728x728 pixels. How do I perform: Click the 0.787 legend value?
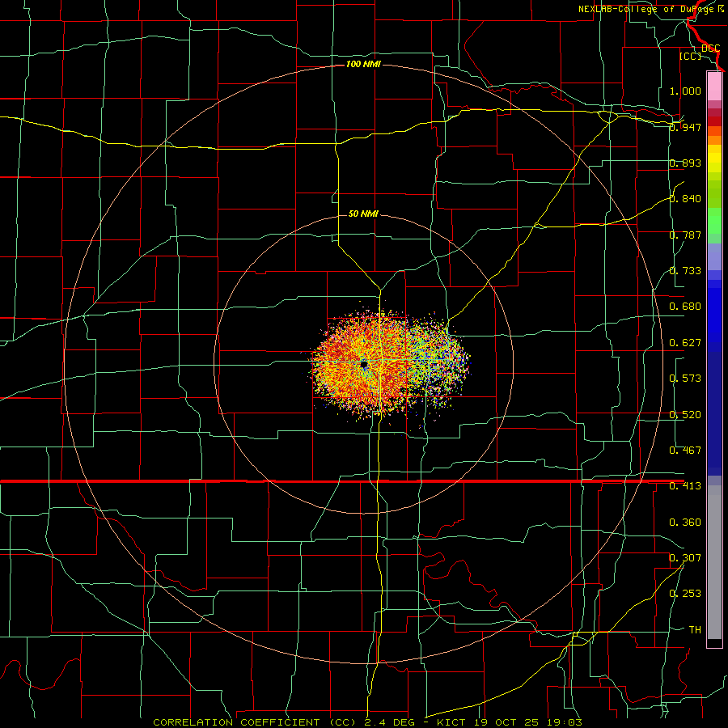685,235
